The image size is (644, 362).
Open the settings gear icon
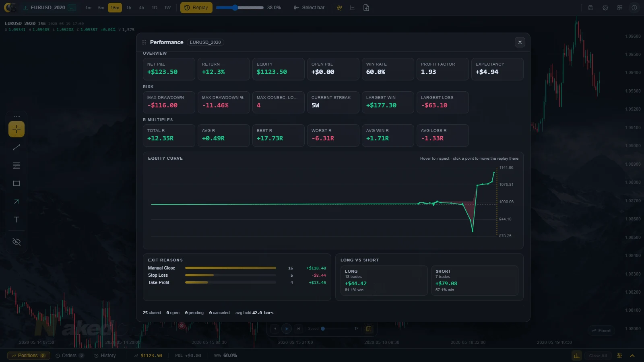coord(605,8)
